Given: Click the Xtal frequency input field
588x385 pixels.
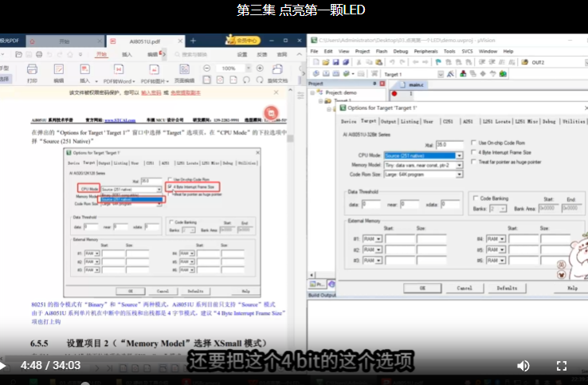Looking at the screenshot, I should tap(449, 144).
